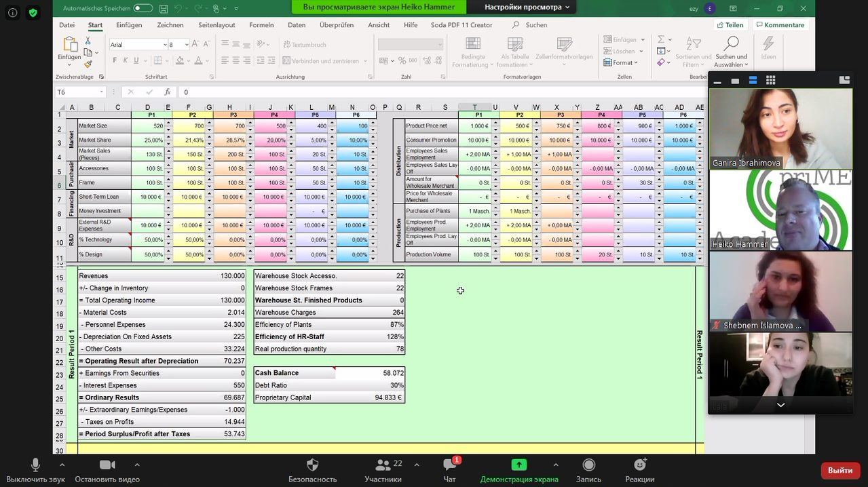Click the Bedingte Formatierung button
868x487 pixels.
473,52
